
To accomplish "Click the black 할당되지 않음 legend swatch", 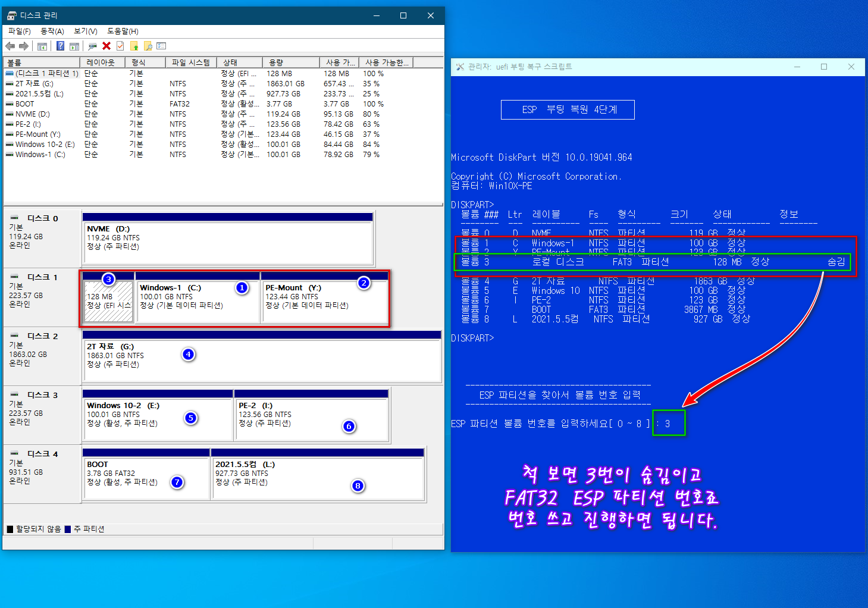I will 10,529.
